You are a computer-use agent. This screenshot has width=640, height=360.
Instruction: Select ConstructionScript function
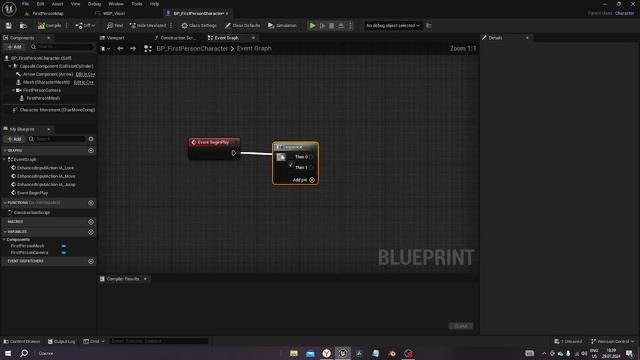tap(32, 213)
